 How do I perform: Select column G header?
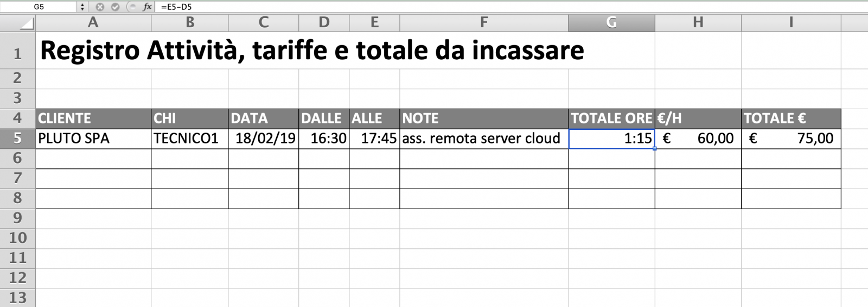(611, 23)
